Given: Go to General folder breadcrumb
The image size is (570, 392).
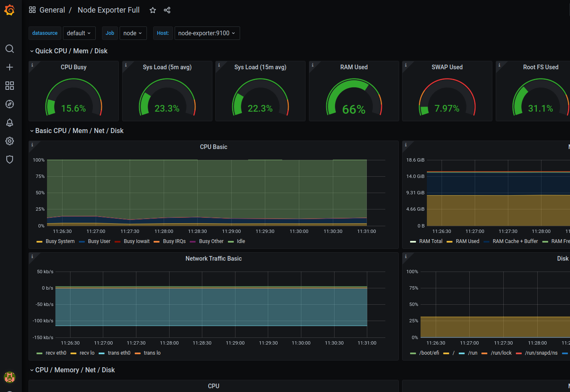Looking at the screenshot, I should (52, 10).
